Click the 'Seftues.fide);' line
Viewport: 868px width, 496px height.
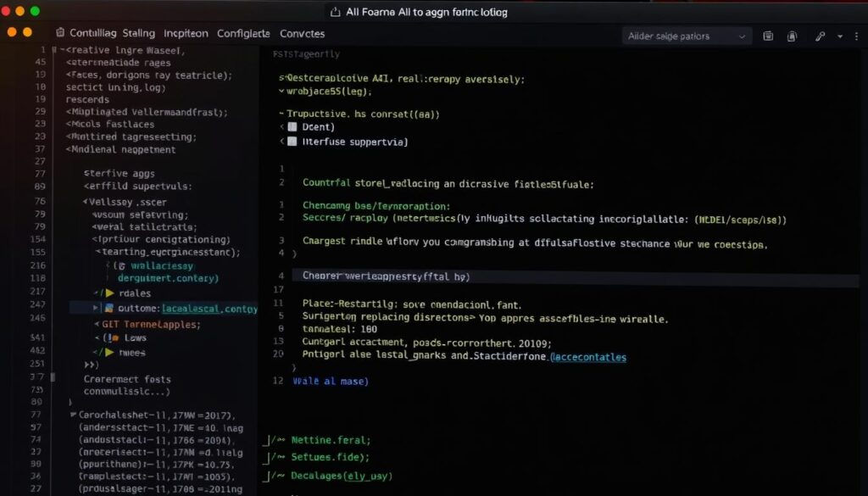(x=330, y=457)
